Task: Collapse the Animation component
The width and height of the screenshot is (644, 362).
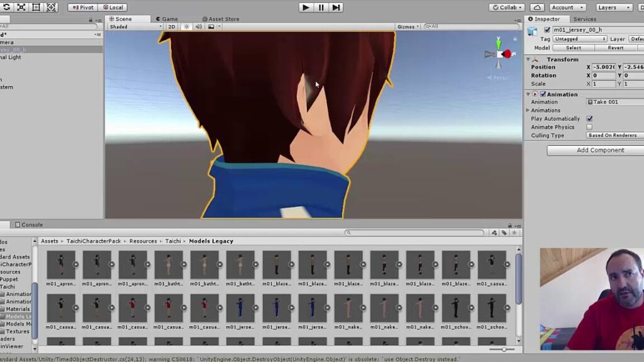Action: pyautogui.click(x=528, y=94)
